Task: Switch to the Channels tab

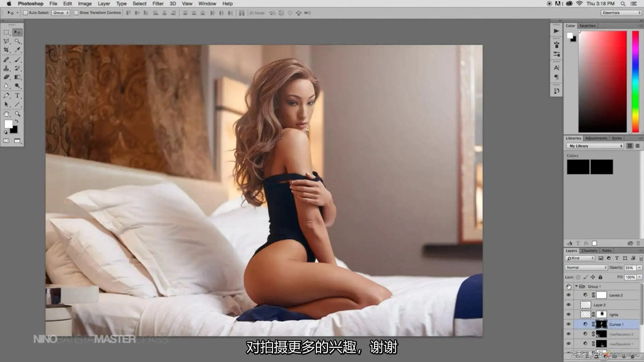Action: 589,251
